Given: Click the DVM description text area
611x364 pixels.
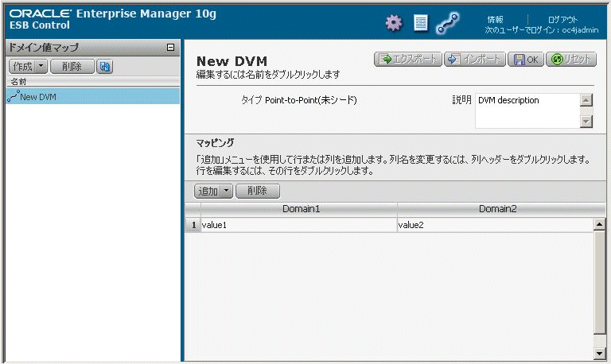Looking at the screenshot, I should [x=527, y=110].
